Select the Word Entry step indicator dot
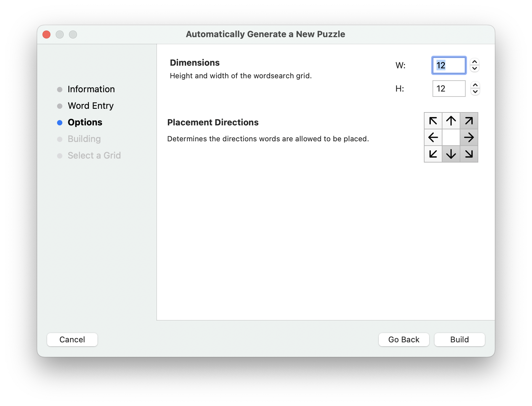This screenshot has width=532, height=406. 60,106
